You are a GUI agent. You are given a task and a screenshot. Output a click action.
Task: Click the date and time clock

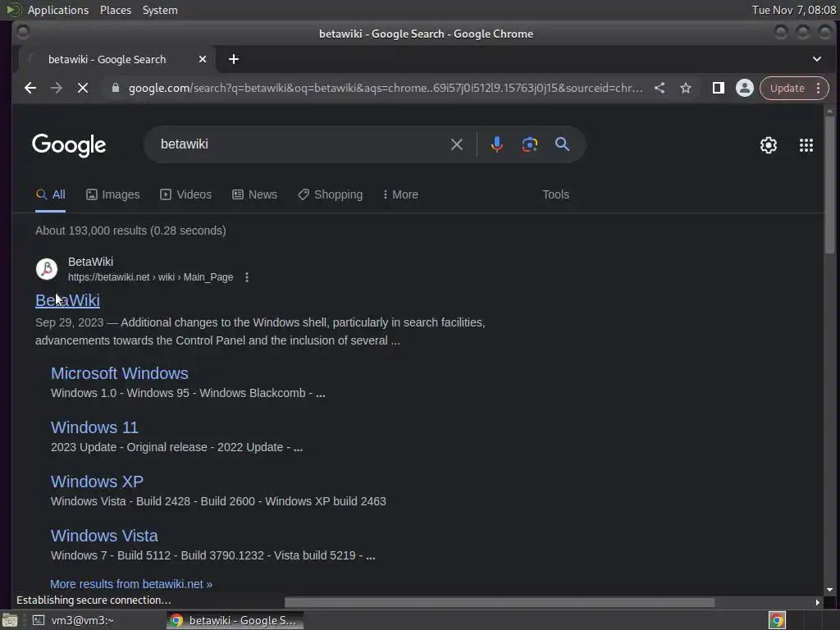[x=793, y=10]
